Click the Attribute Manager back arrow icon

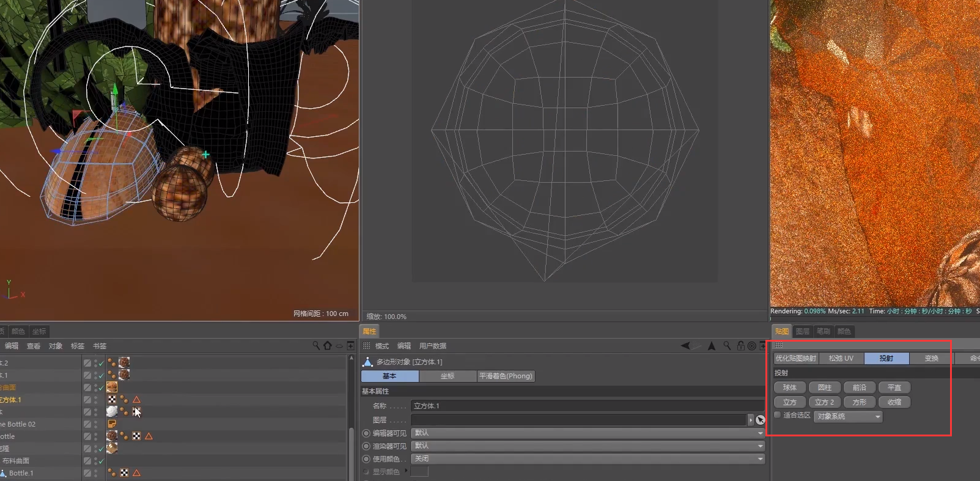click(x=686, y=346)
